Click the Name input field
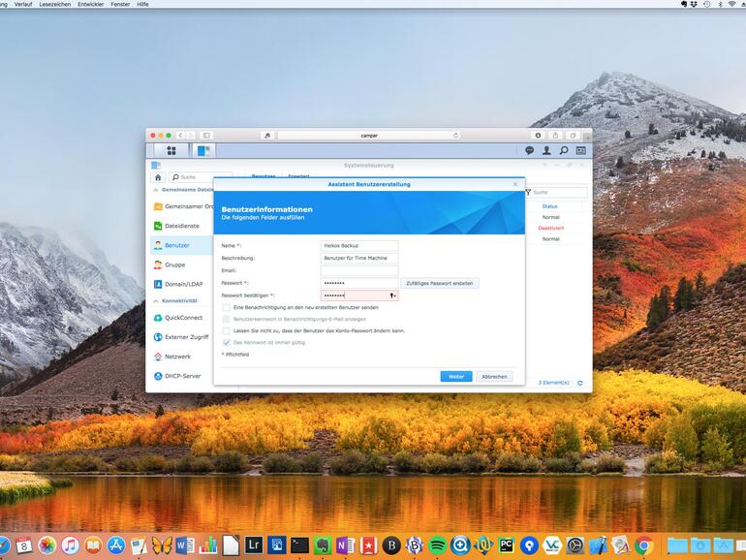Screen dimensions: 746x560 click(359, 245)
